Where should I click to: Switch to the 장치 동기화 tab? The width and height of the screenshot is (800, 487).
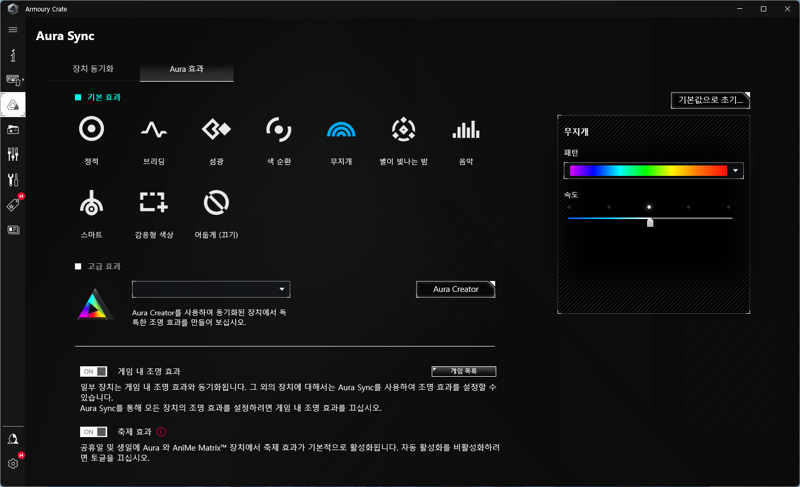coord(93,69)
